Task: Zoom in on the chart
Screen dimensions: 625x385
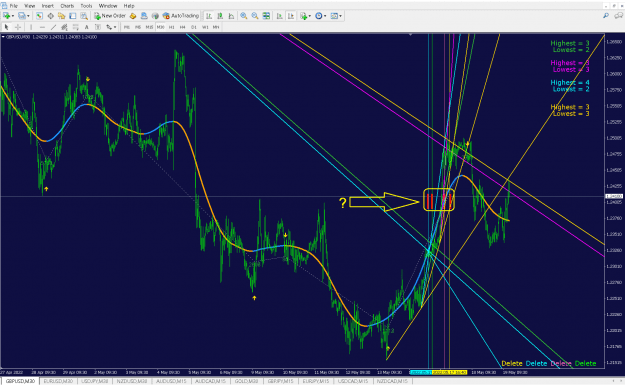Action: 244,16
